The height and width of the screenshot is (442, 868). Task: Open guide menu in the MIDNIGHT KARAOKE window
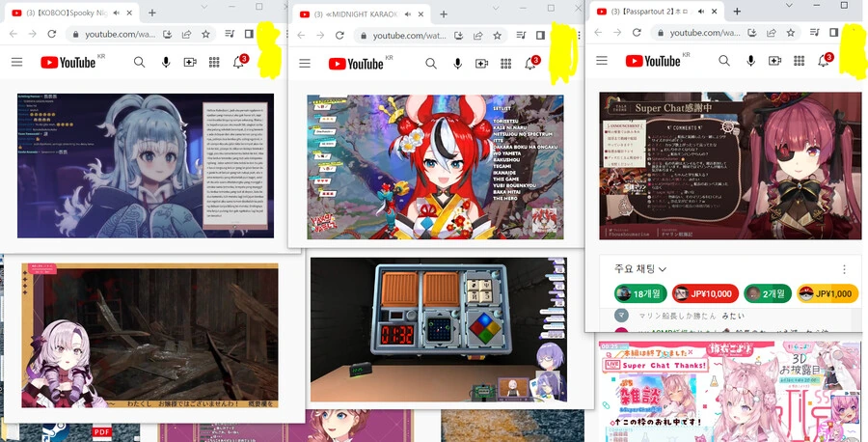(x=305, y=63)
